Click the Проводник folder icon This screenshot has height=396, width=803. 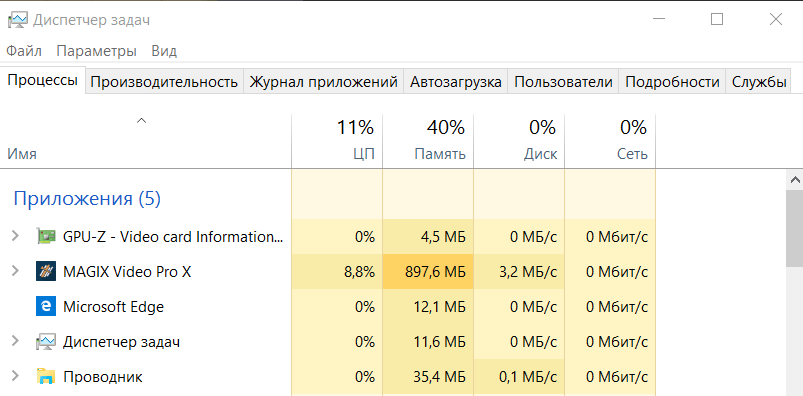pos(46,377)
